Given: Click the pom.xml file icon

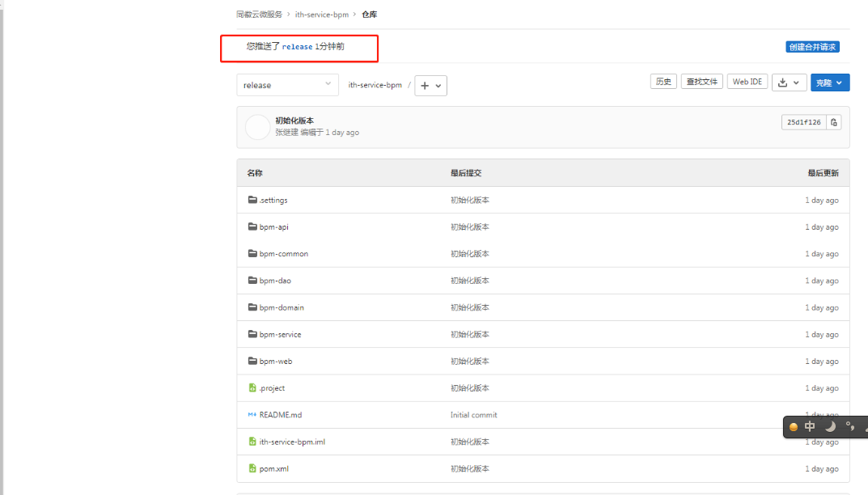Looking at the screenshot, I should coord(252,468).
